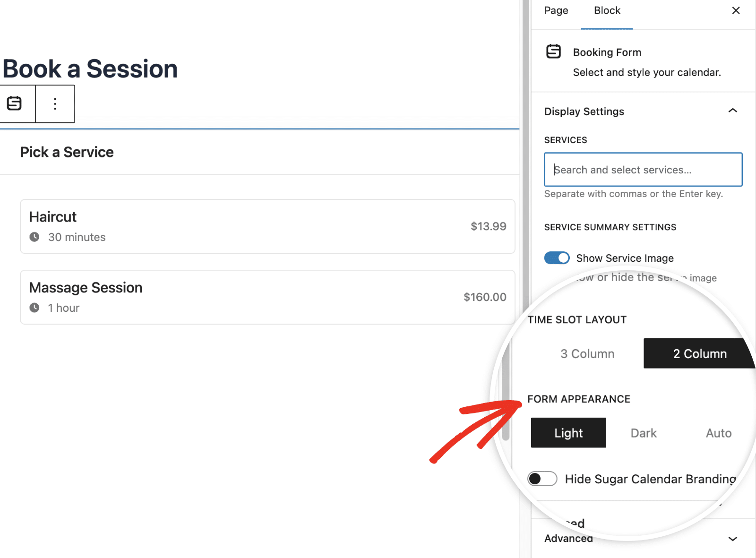
Task: Open the block options three-dot menu
Action: coord(55,103)
